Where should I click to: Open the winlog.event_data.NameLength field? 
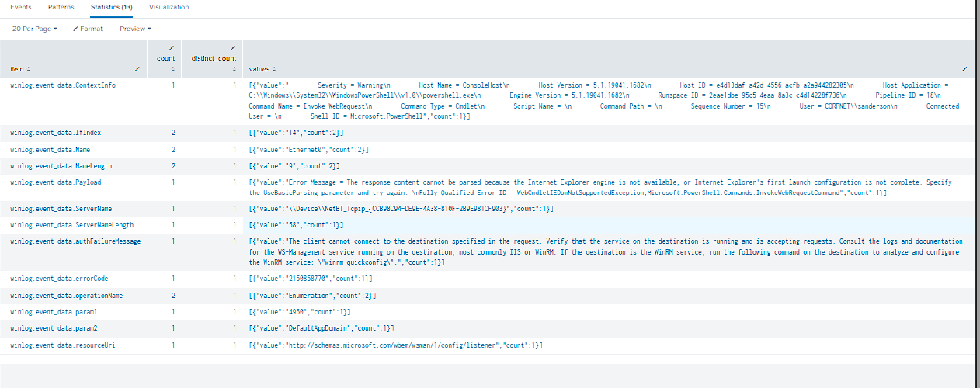pos(61,165)
